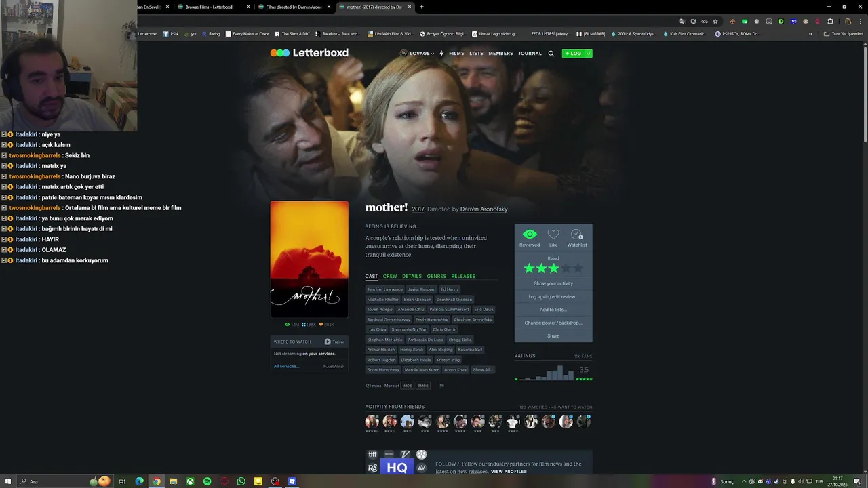
Task: Open WhatsApp from the taskbar
Action: [x=241, y=481]
